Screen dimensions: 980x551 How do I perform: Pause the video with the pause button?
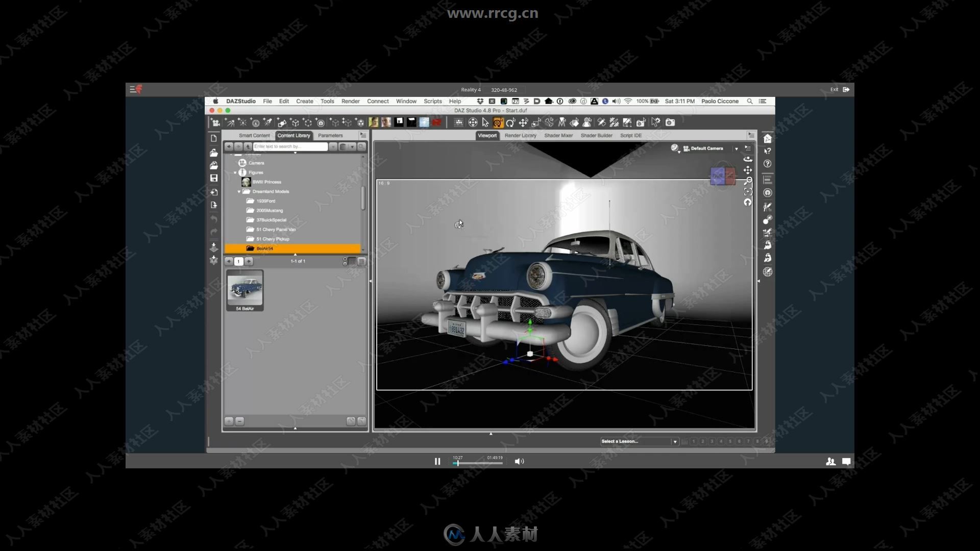pos(437,461)
